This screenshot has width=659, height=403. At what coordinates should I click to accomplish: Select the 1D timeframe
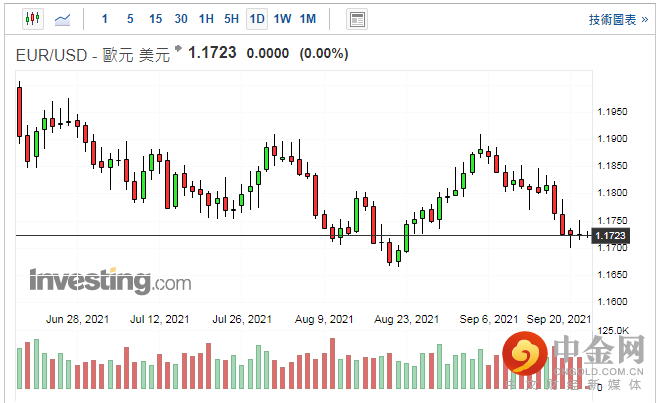click(257, 19)
